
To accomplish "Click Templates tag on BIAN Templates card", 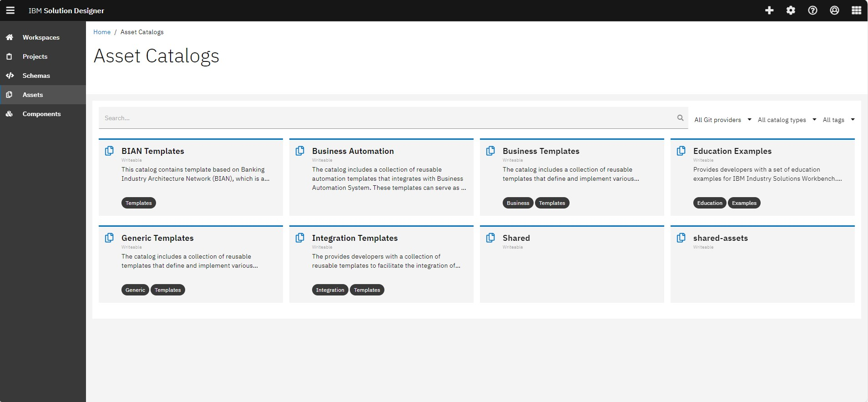I will pyautogui.click(x=139, y=203).
